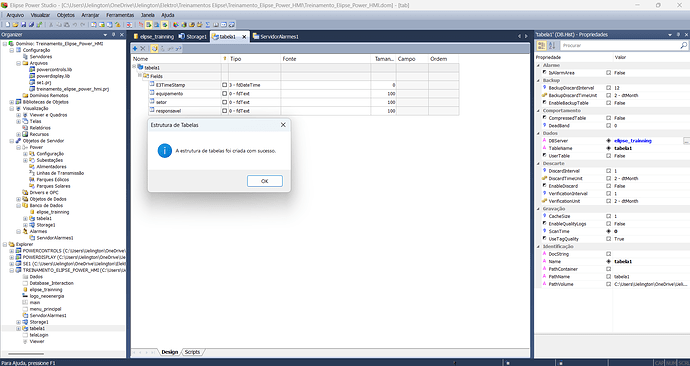Click the Undo arrow in main toolbar

(74, 25)
